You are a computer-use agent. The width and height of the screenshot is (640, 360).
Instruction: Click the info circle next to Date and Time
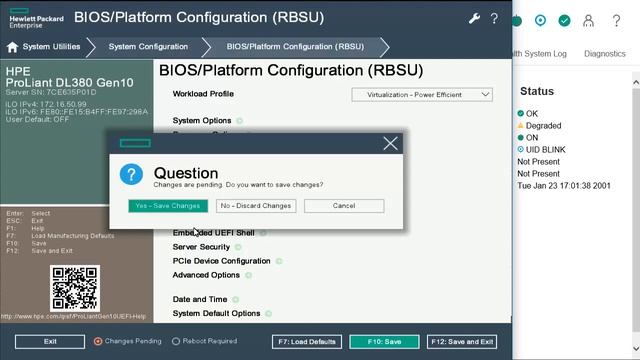[x=236, y=300]
